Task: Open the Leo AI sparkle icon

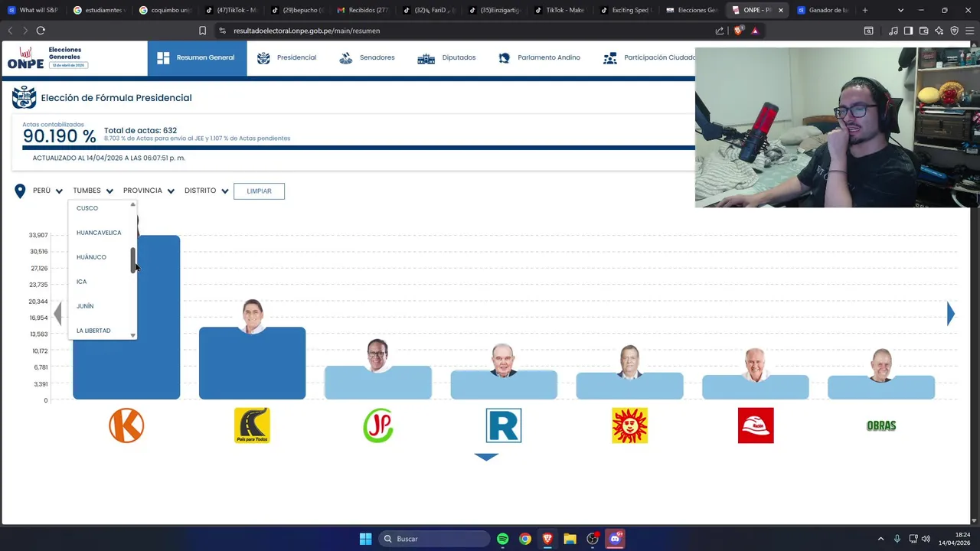Action: click(939, 31)
